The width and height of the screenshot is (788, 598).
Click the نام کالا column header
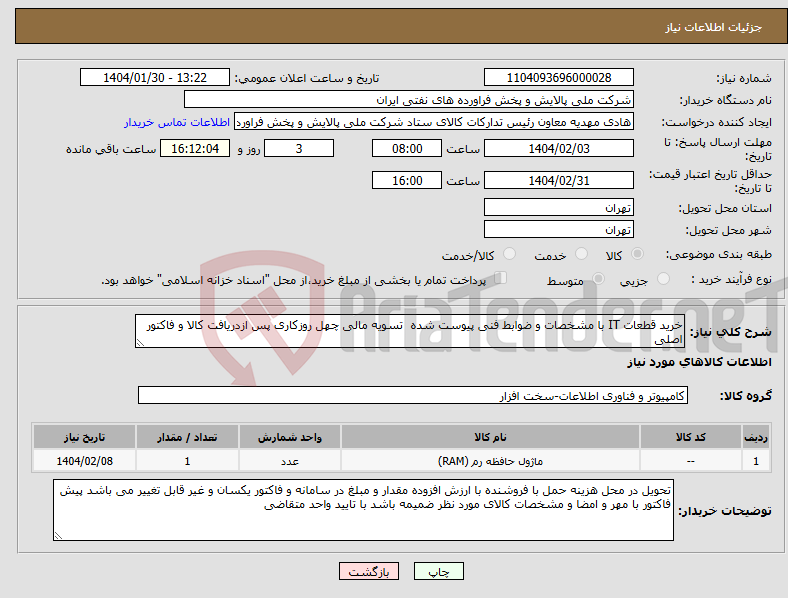[x=490, y=437]
